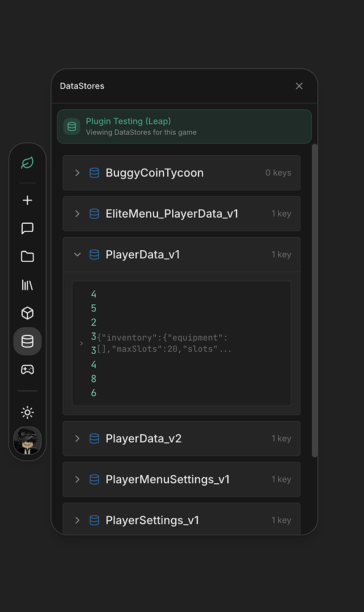The image size is (364, 612).
Task: Open the library icon in the sidebar
Action: (27, 285)
